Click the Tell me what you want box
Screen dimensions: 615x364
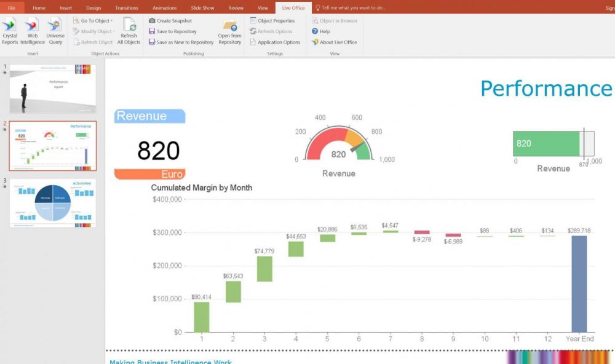pyautogui.click(x=351, y=8)
